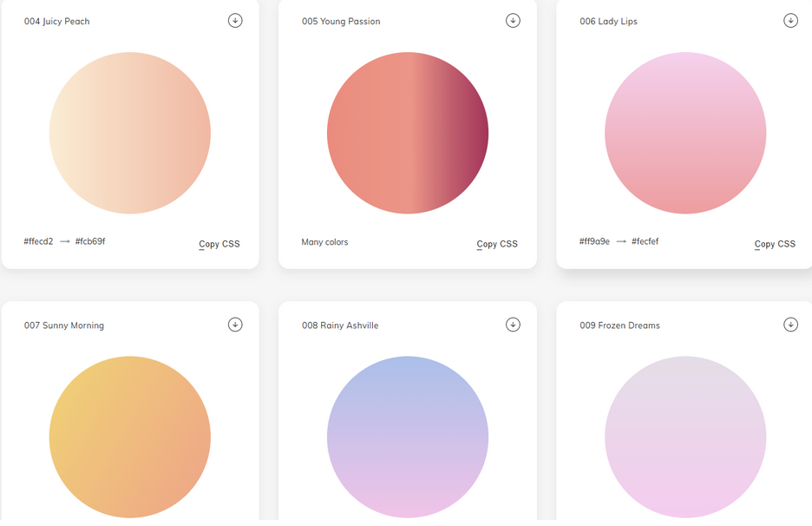Click the '009 Frozen Dreams' title
This screenshot has height=526, width=812.
pyautogui.click(x=620, y=325)
